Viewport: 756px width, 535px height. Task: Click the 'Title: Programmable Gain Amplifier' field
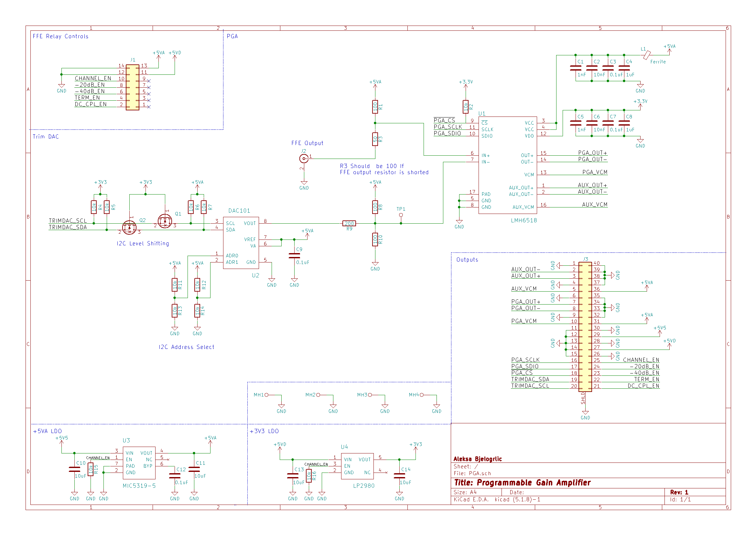click(x=522, y=483)
